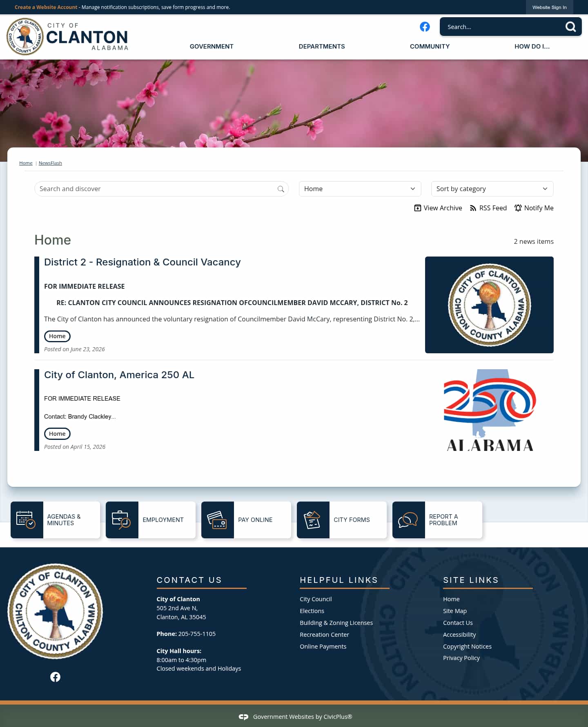
Task: Click the City Forms clipboard icon
Action: tap(312, 520)
